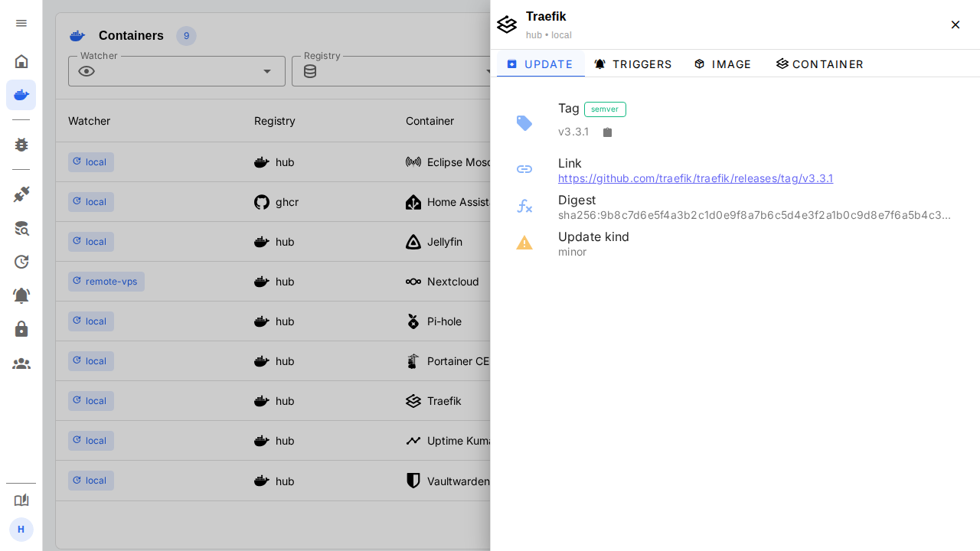Image resolution: width=980 pixels, height=551 pixels.
Task: Select the sha256 digest text
Action: coord(755,215)
